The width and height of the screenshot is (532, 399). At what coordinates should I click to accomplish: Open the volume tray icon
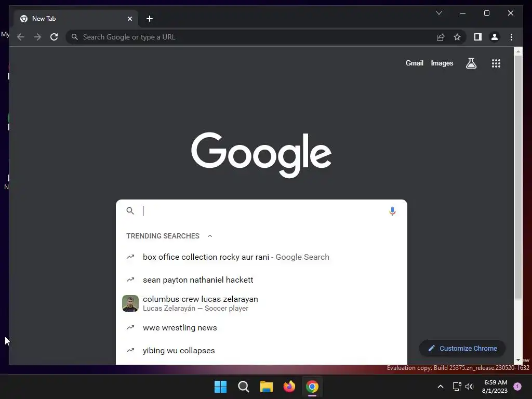tap(469, 387)
